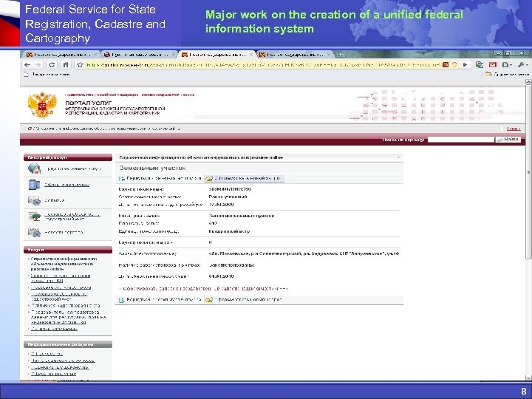Open the red request link below the table
The width and height of the screenshot is (532, 399).
[x=204, y=289]
